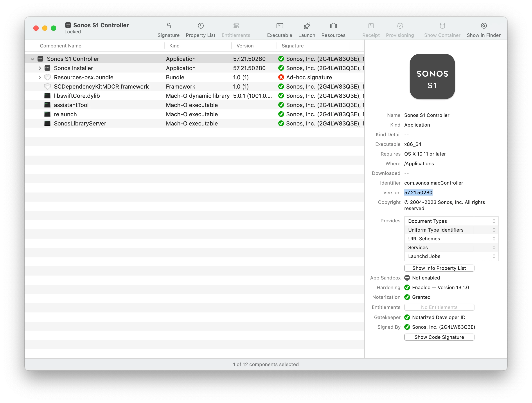532x403 pixels.
Task: Click the Signed By checkmark icon
Action: [407, 327]
